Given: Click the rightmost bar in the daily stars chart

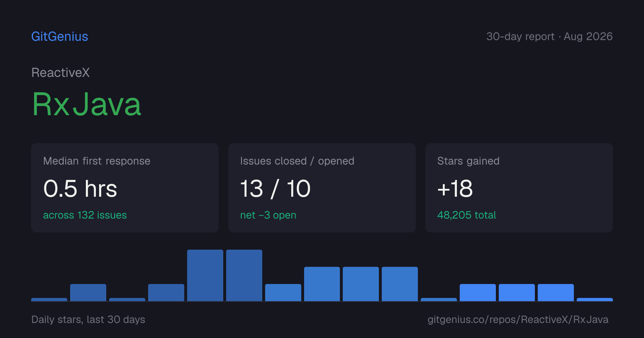Looking at the screenshot, I should [x=595, y=299].
